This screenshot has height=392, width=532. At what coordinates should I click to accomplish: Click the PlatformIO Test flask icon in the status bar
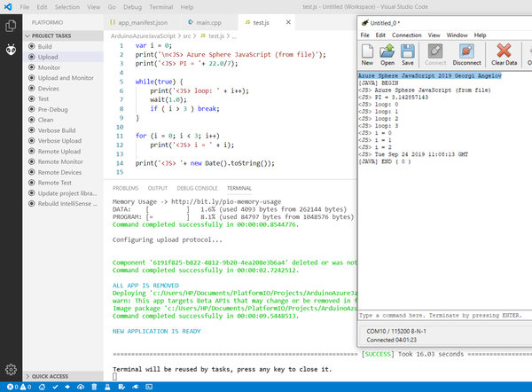click(x=107, y=387)
